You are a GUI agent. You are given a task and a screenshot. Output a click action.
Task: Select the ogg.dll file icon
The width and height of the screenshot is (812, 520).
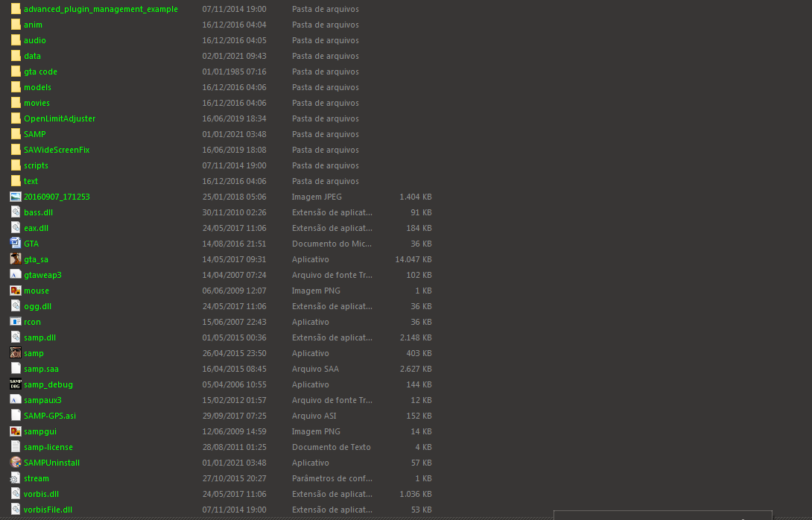16,306
